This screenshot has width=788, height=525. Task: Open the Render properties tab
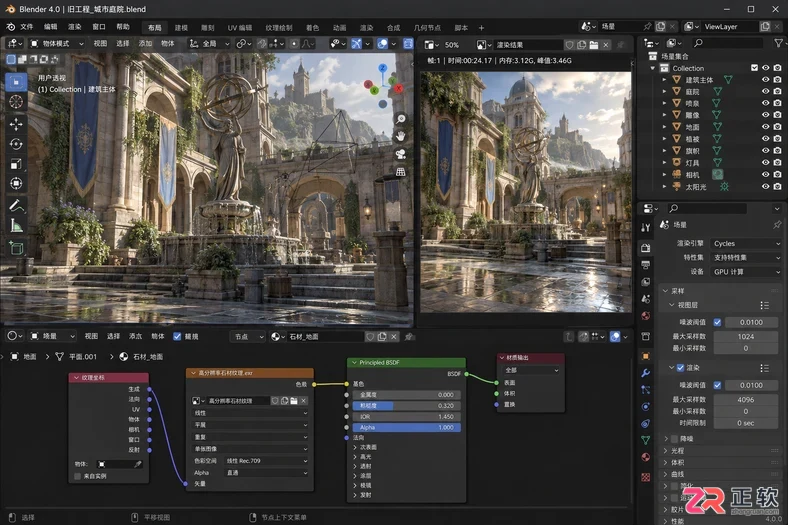[646, 248]
